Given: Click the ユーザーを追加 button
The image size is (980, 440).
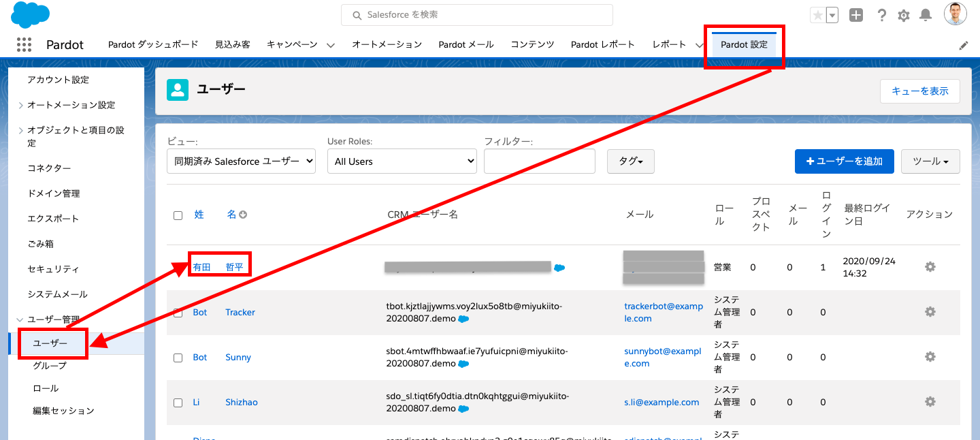Looking at the screenshot, I should (845, 161).
